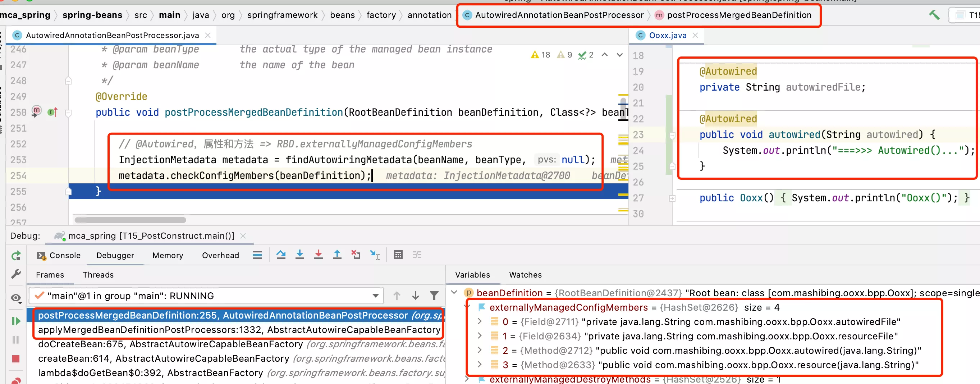The height and width of the screenshot is (384, 980).
Task: Activate the Ooxx.java editor tab
Action: click(667, 35)
